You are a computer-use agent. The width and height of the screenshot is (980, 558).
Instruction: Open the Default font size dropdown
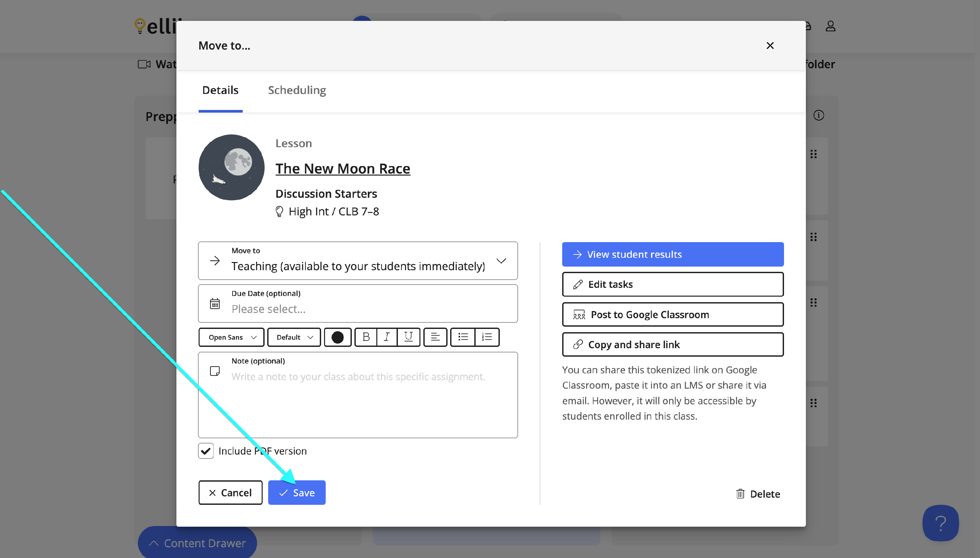pos(294,337)
